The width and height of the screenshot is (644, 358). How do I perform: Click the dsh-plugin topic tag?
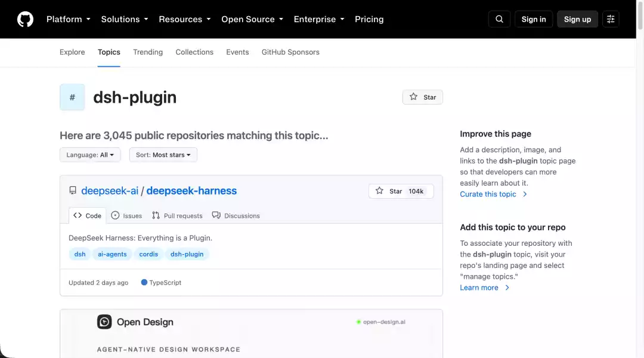[x=187, y=254]
